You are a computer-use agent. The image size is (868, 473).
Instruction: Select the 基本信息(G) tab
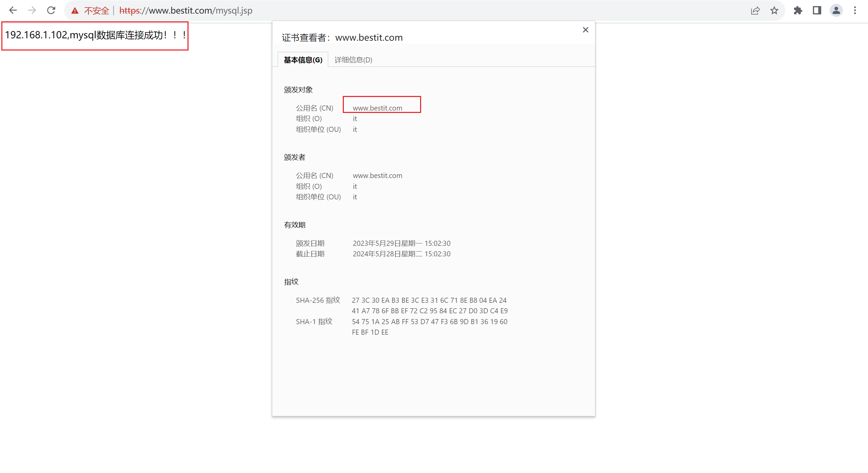click(x=303, y=60)
